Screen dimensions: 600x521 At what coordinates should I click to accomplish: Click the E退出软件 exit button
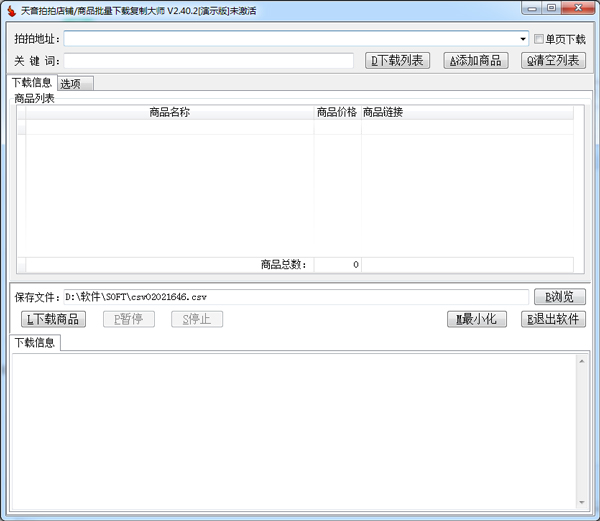click(x=553, y=319)
